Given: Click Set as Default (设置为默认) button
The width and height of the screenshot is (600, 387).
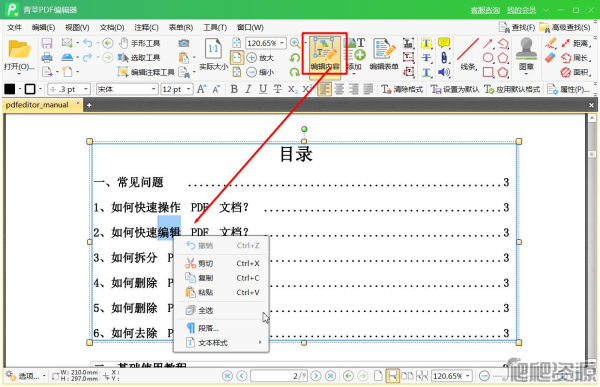Looking at the screenshot, I should (x=455, y=89).
